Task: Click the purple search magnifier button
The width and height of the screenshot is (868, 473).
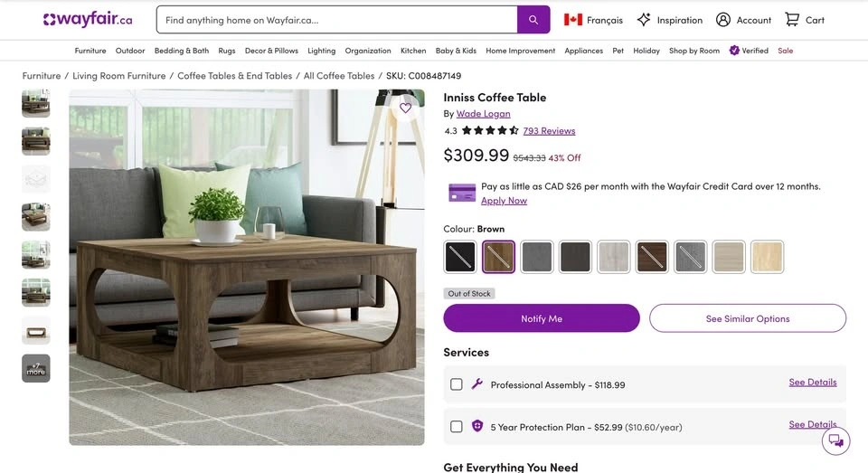Action: [533, 20]
